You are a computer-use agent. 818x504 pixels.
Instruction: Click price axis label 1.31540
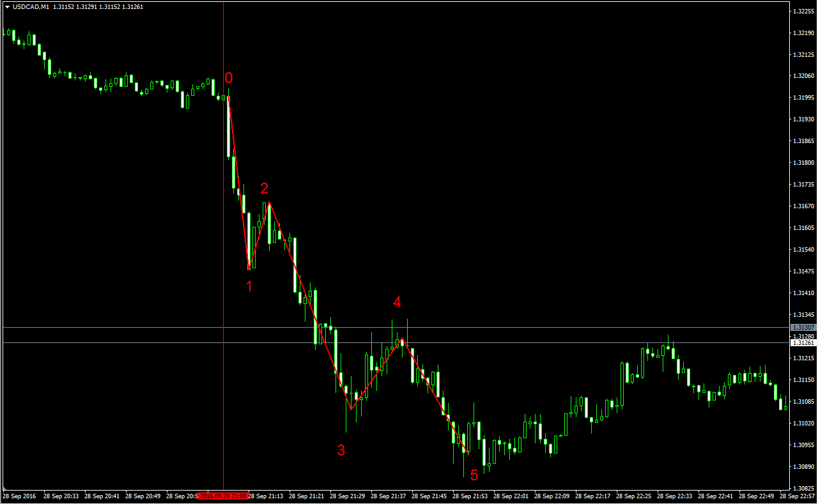click(803, 250)
